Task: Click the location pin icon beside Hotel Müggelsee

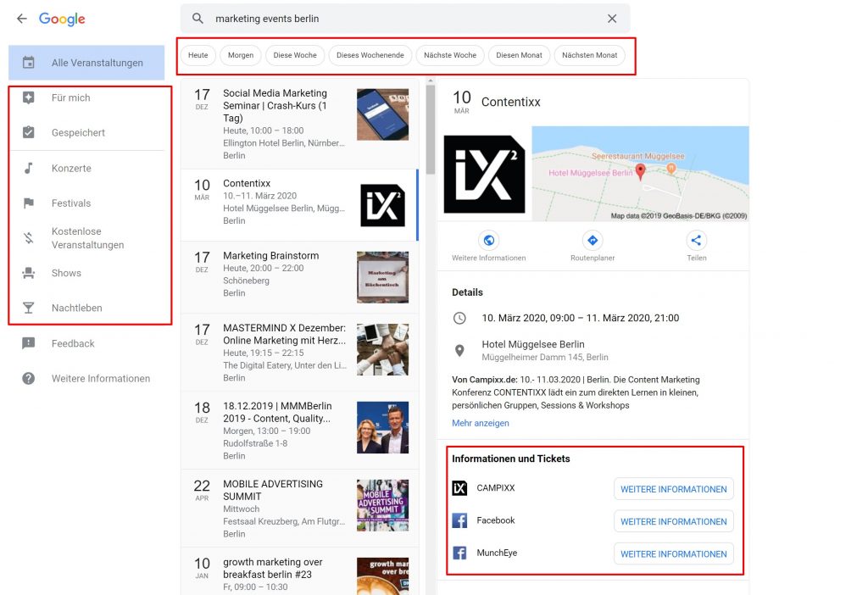Action: [459, 350]
